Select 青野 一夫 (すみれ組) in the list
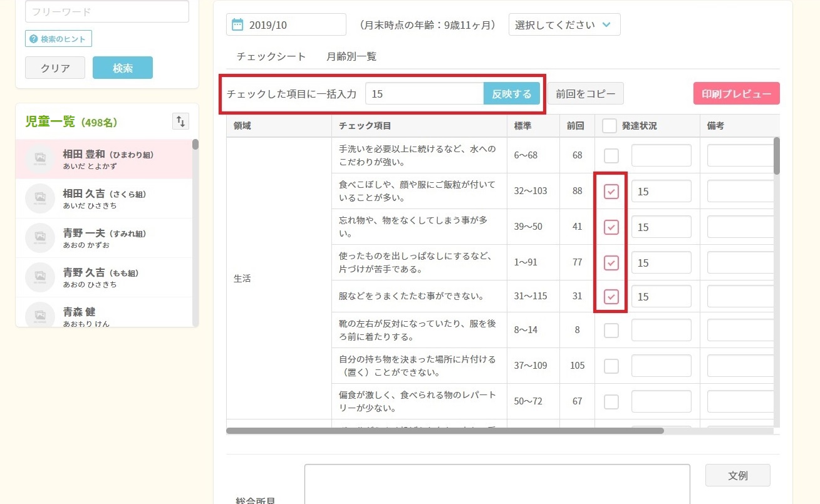This screenshot has width=820, height=504. pos(103,238)
